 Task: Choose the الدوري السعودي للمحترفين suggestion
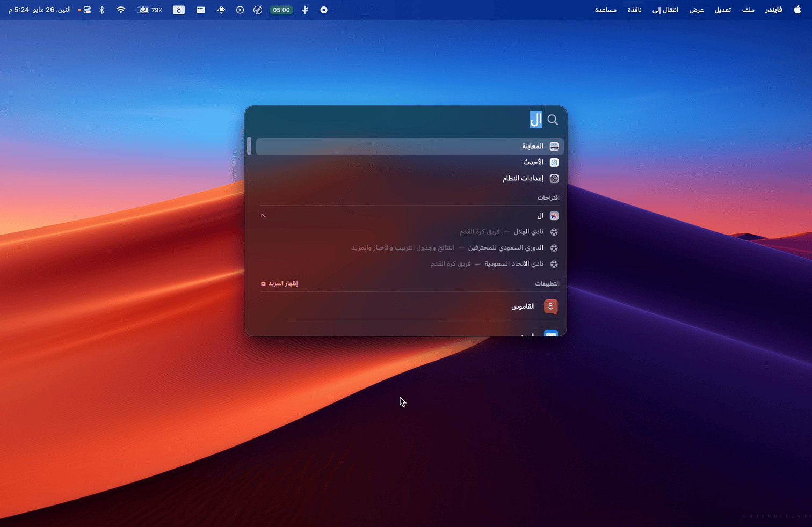pos(505,248)
